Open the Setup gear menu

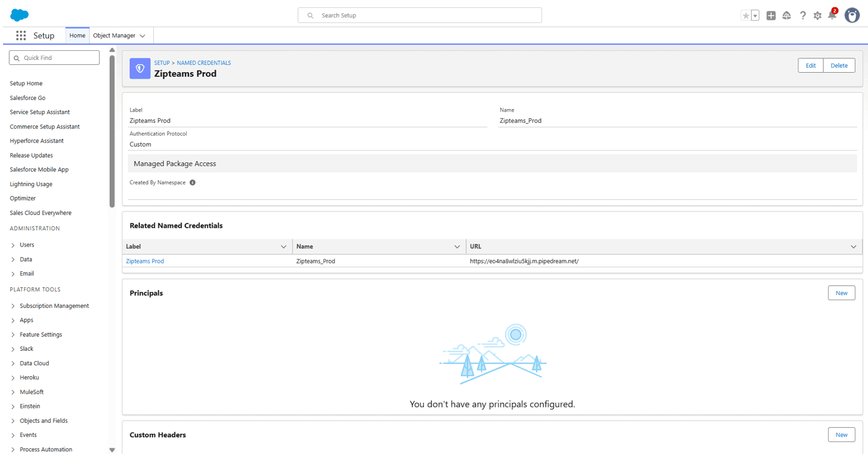(x=818, y=16)
